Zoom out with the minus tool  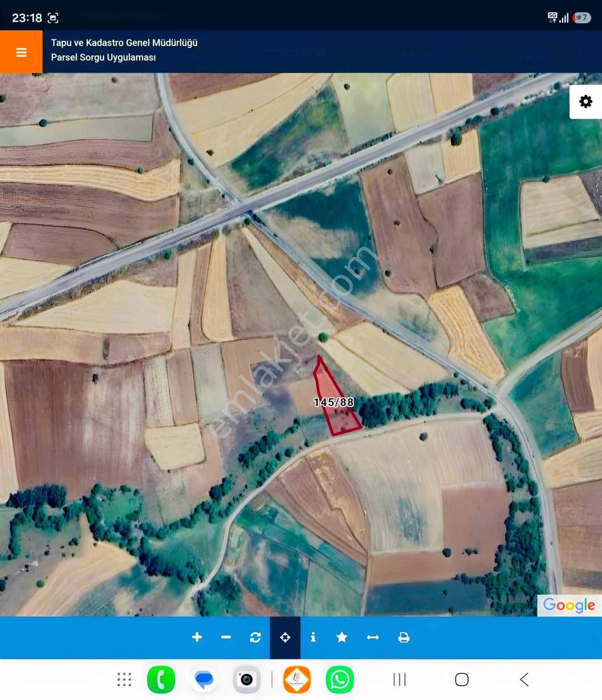pos(226,637)
